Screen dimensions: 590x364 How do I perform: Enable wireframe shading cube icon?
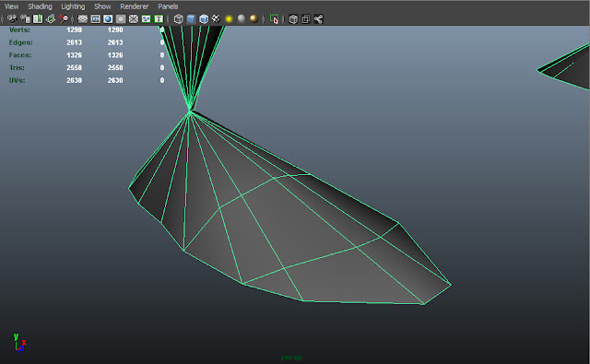178,18
